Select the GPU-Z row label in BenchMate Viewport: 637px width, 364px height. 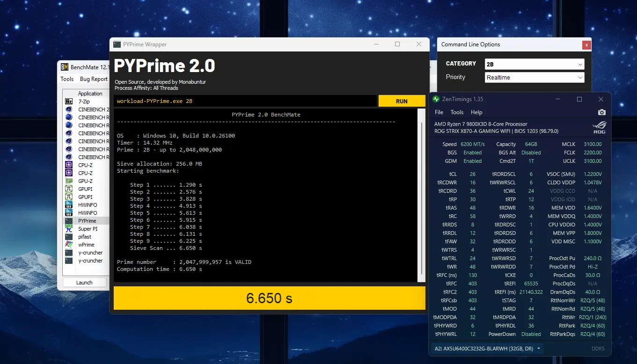(x=85, y=181)
